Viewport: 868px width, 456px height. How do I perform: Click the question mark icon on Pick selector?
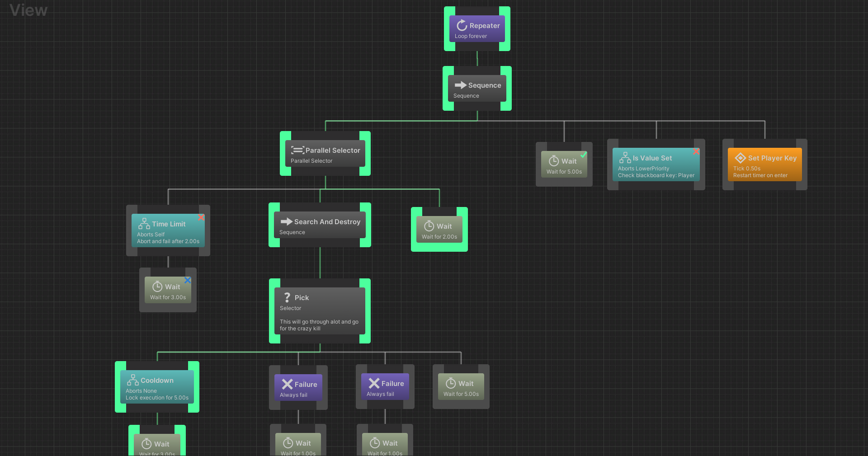point(288,297)
